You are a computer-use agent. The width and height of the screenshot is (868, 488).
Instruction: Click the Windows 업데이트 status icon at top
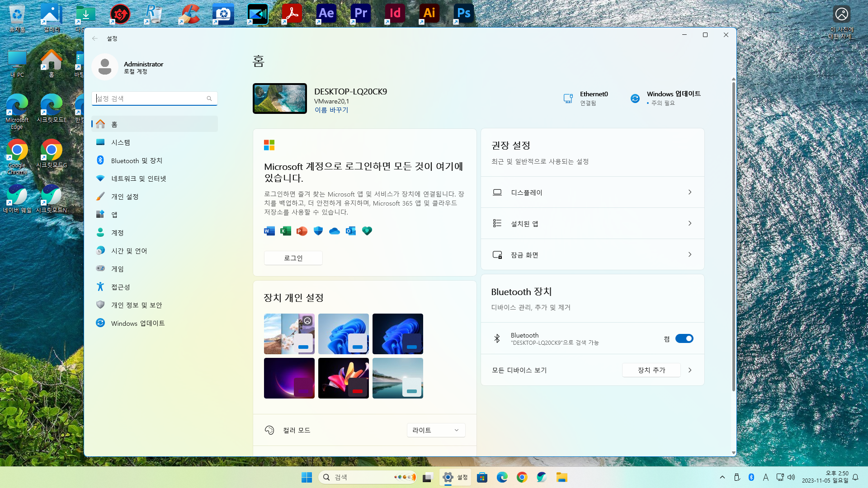point(635,98)
